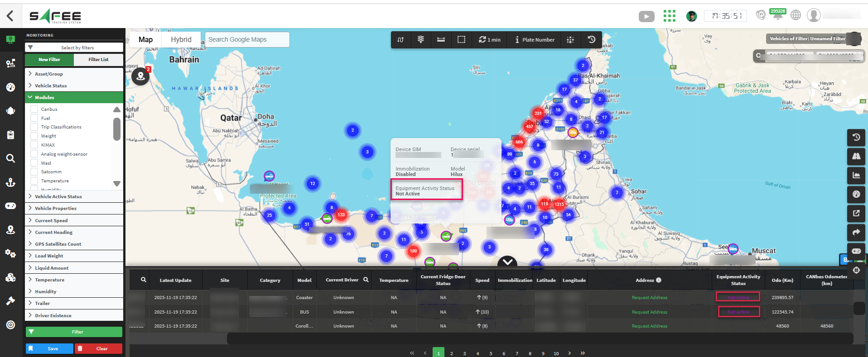Viewport: 868px width, 357px height.
Task: Open the notifications bell with 295328 badge
Action: (x=778, y=15)
